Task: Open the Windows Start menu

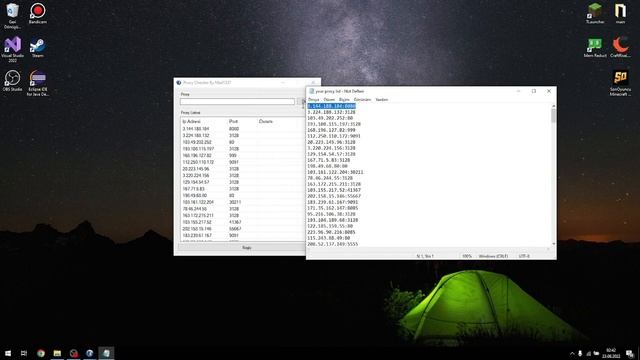Action: coord(8,353)
